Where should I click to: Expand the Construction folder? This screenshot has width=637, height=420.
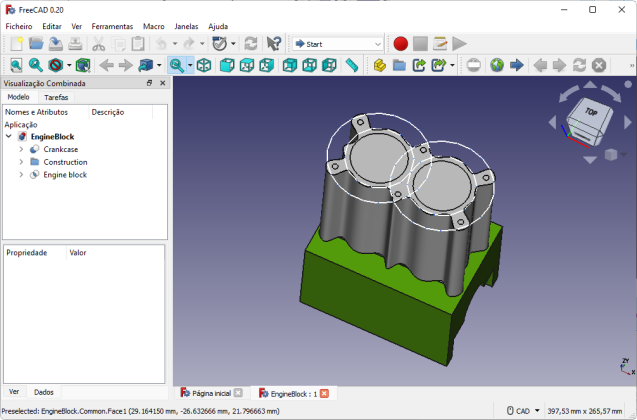pyautogui.click(x=21, y=162)
